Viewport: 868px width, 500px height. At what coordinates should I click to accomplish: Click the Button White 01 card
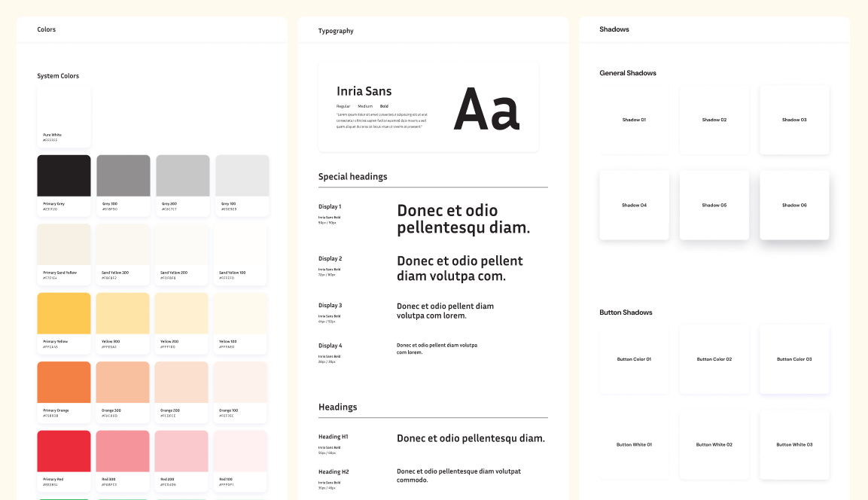(x=634, y=444)
